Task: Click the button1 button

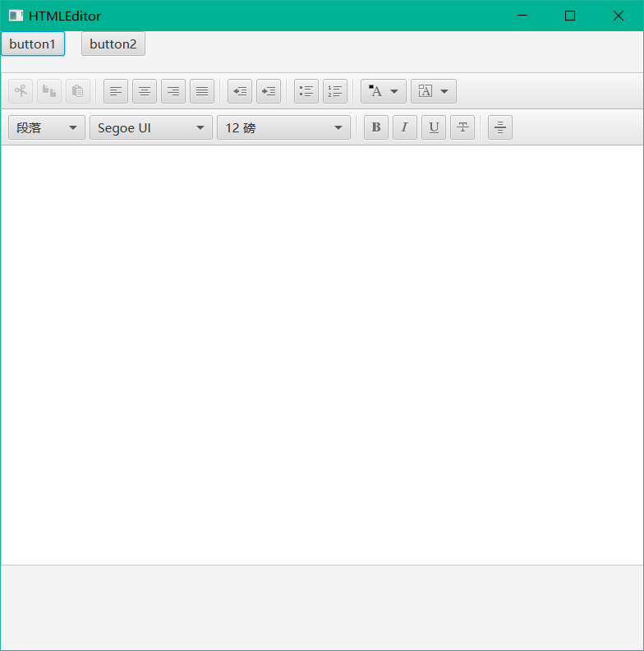Action: (33, 44)
